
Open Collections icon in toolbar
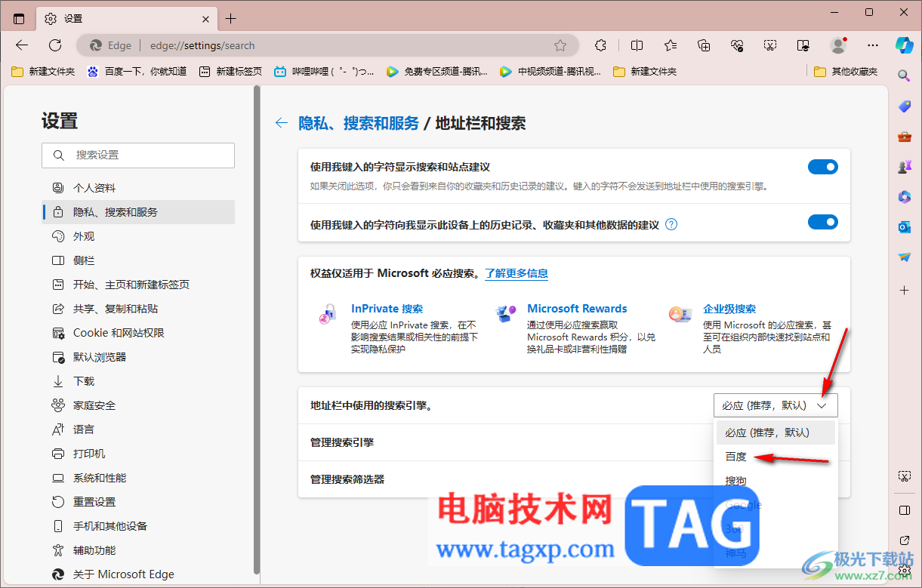(x=704, y=45)
